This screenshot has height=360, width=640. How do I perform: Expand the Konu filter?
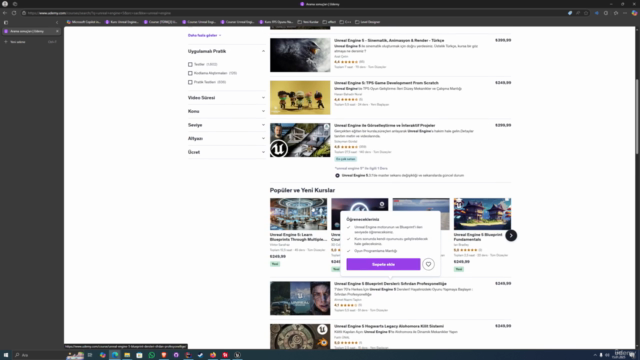pos(227,111)
